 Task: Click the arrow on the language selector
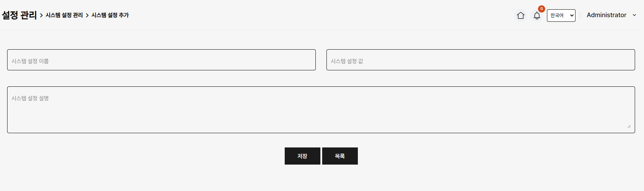(572, 15)
